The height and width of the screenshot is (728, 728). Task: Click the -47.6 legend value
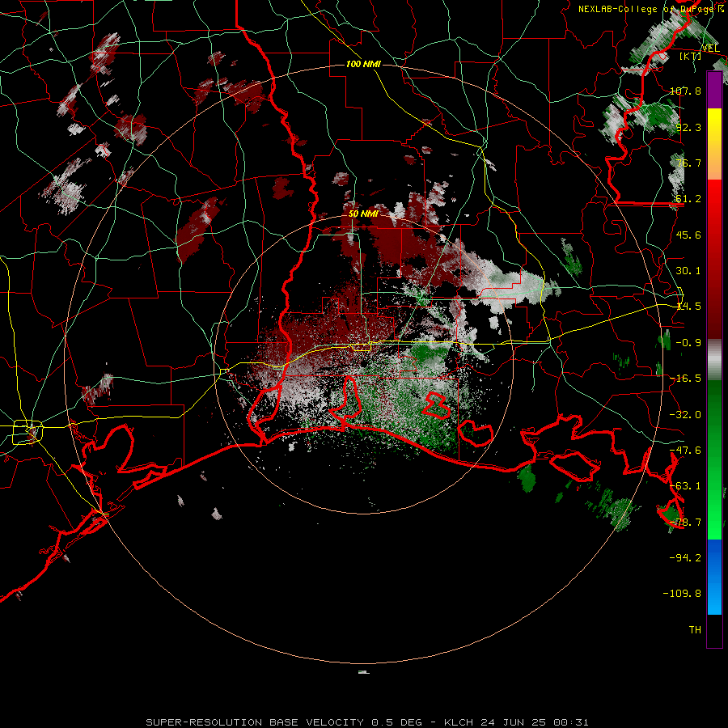coord(685,451)
